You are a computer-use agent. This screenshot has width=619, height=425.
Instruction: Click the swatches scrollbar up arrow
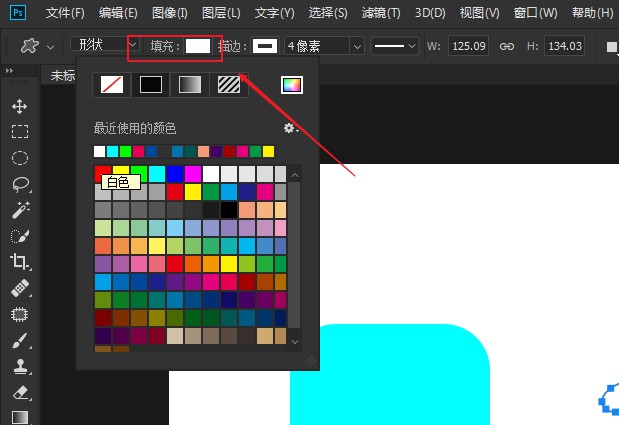(x=295, y=175)
